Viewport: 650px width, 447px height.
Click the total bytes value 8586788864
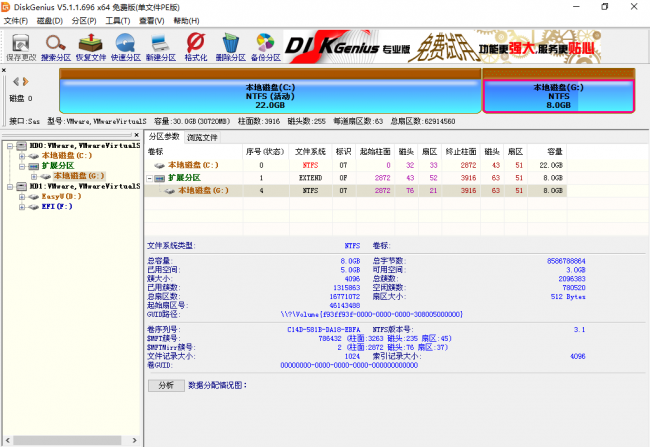(566, 261)
